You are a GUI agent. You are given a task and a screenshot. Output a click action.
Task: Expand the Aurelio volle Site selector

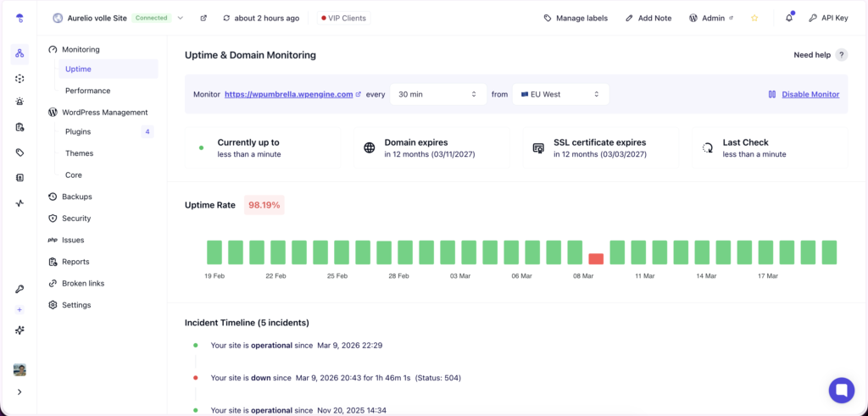180,18
